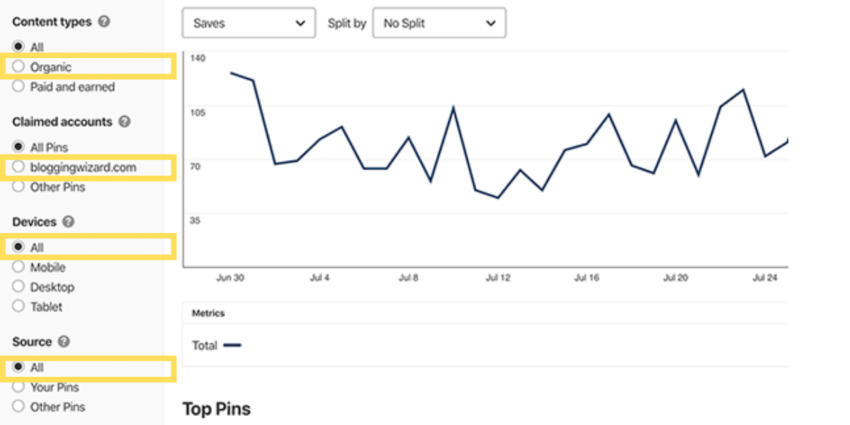850x425 pixels.
Task: Select All Pins claimed accounts radio
Action: click(x=18, y=147)
